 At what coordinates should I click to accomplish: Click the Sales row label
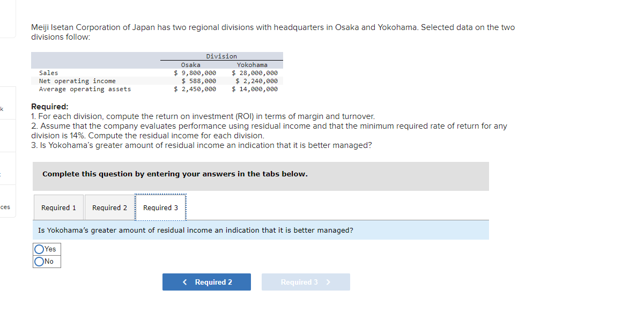(x=49, y=73)
